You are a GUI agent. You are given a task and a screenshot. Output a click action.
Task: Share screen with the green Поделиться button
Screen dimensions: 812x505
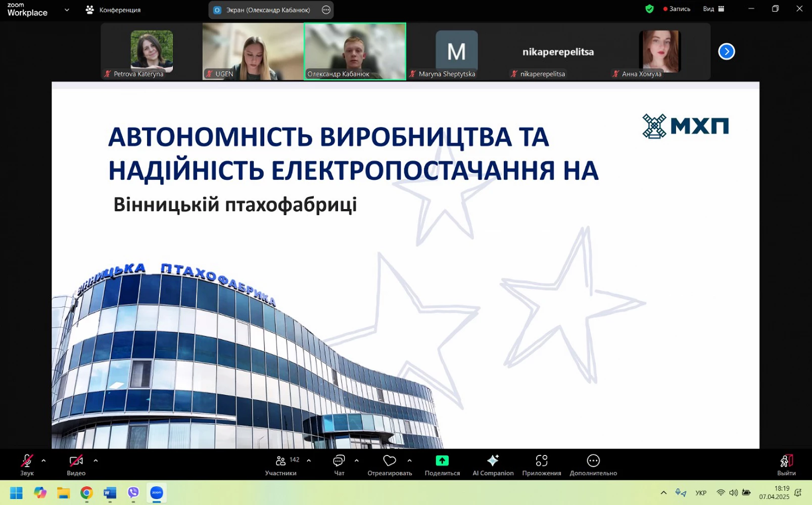[442, 465]
